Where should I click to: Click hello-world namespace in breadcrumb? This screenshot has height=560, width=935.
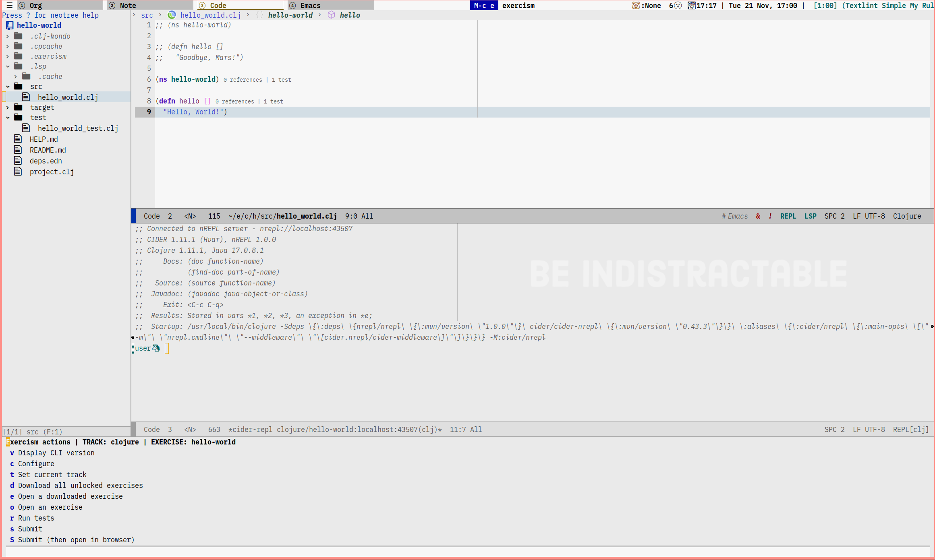click(x=290, y=15)
